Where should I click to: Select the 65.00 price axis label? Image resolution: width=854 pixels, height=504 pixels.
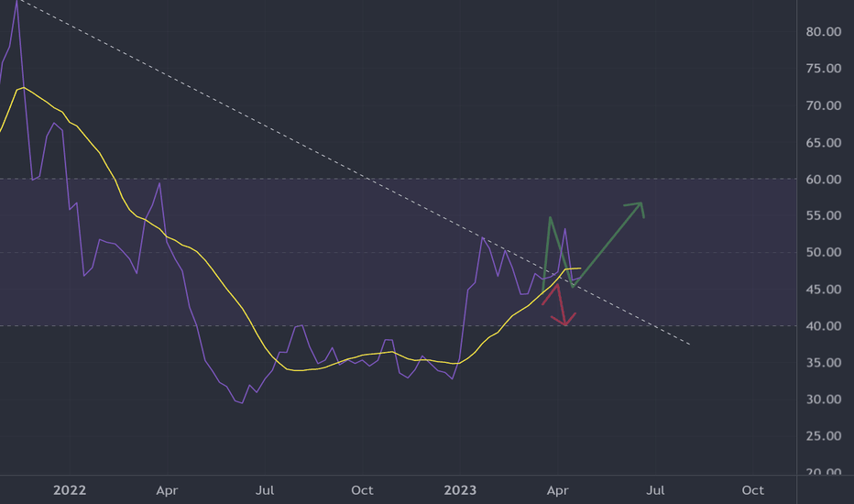[x=824, y=142]
